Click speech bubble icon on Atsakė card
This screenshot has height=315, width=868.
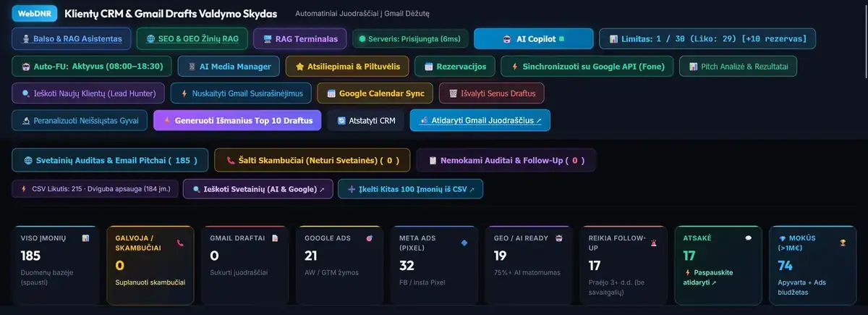coord(749,238)
